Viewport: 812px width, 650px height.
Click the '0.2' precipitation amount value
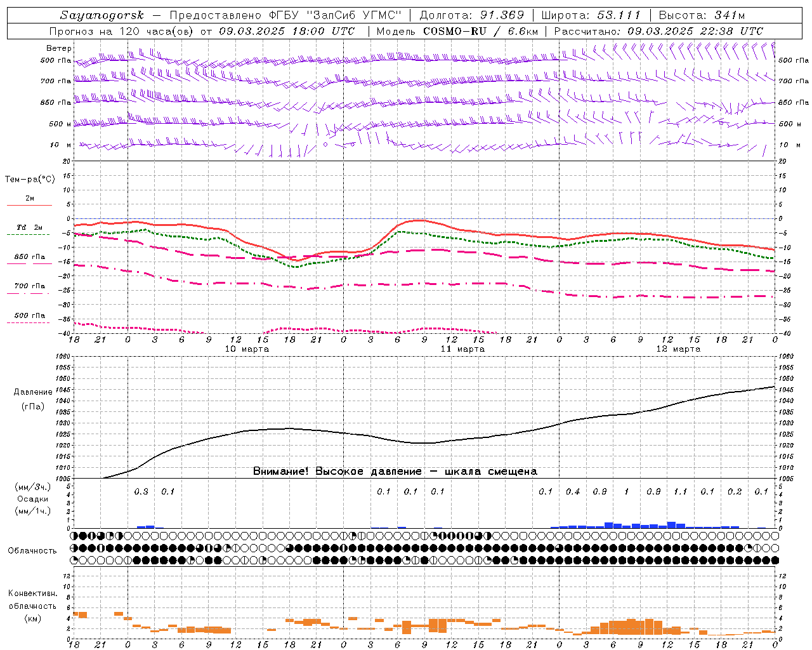pyautogui.click(x=735, y=491)
